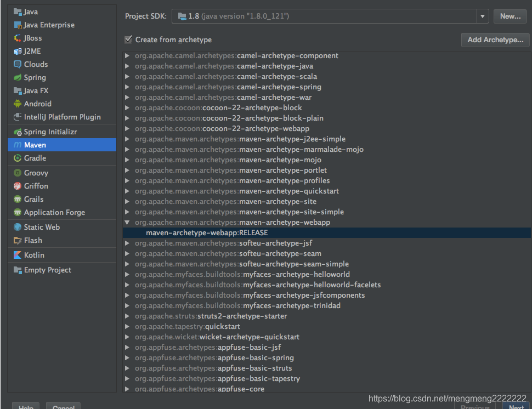Select myfaces-archetype-jsfcomponents row

[x=327, y=296]
